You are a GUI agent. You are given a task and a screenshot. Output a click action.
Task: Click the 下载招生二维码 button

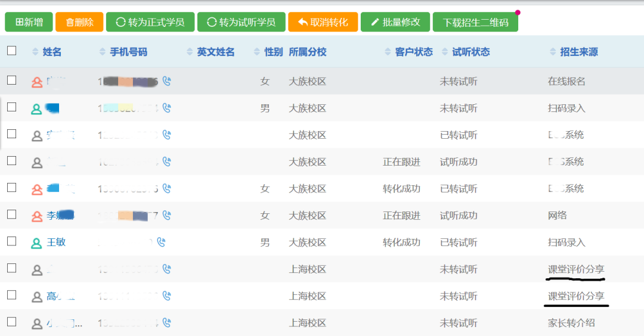tap(475, 22)
